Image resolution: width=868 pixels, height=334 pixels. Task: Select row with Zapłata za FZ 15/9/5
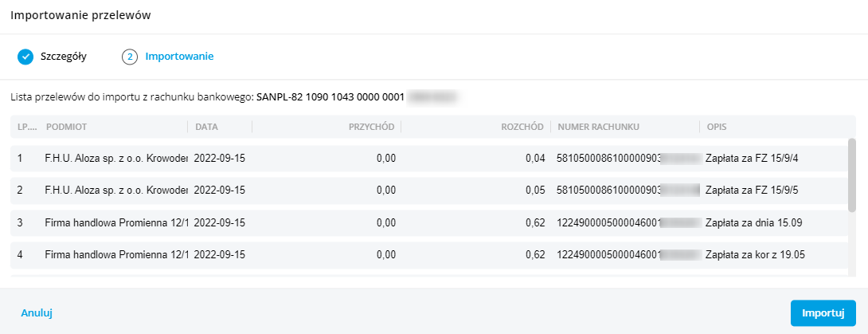752,191
